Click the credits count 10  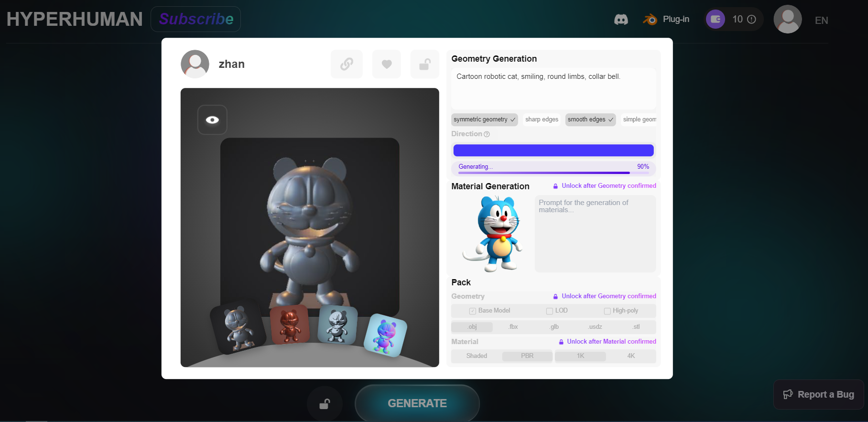click(738, 19)
